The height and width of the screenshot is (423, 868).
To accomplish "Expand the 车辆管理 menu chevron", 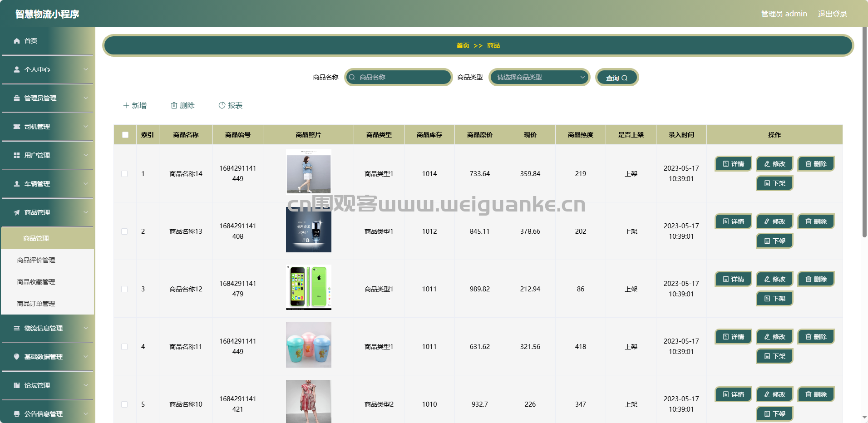I will coord(86,184).
